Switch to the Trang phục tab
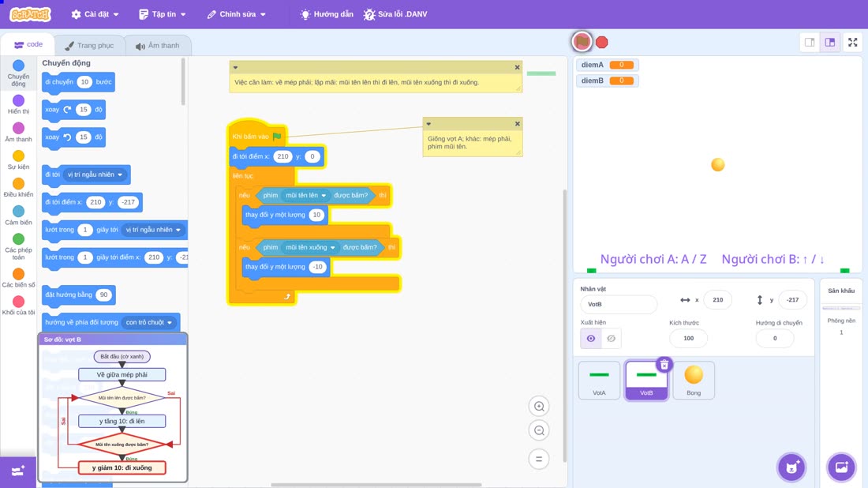Screen dimensions: 868x488 (89, 46)
